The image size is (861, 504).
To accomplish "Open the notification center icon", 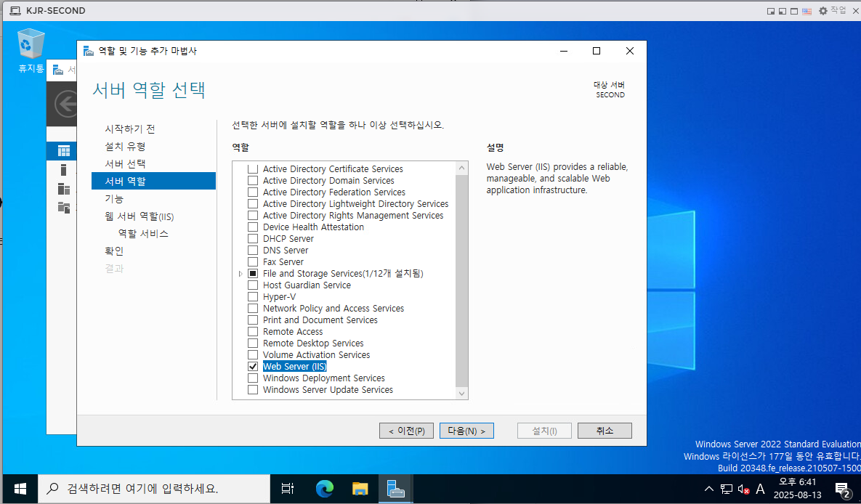I will [842, 489].
